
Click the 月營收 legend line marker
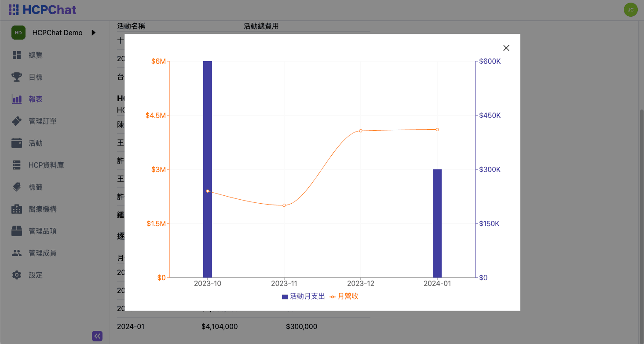click(x=333, y=297)
